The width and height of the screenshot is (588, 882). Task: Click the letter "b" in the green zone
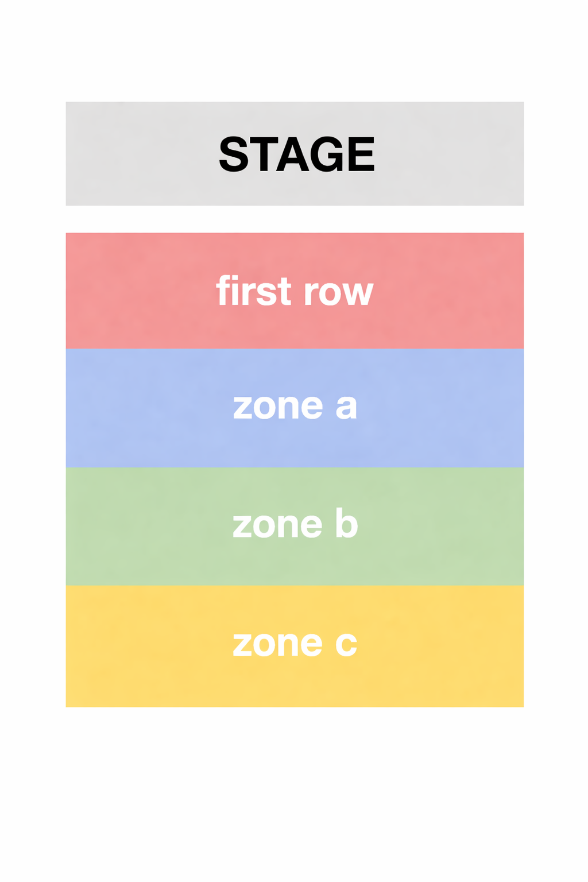346,524
